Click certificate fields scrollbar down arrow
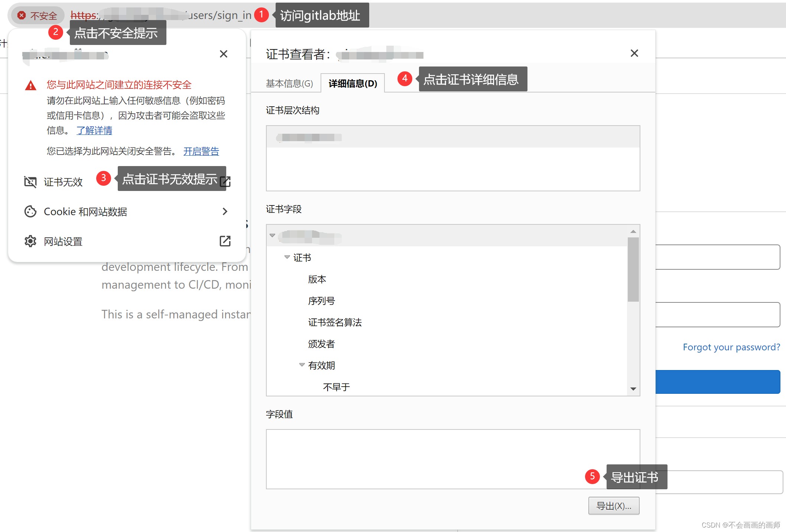The height and width of the screenshot is (532, 786). 633,389
